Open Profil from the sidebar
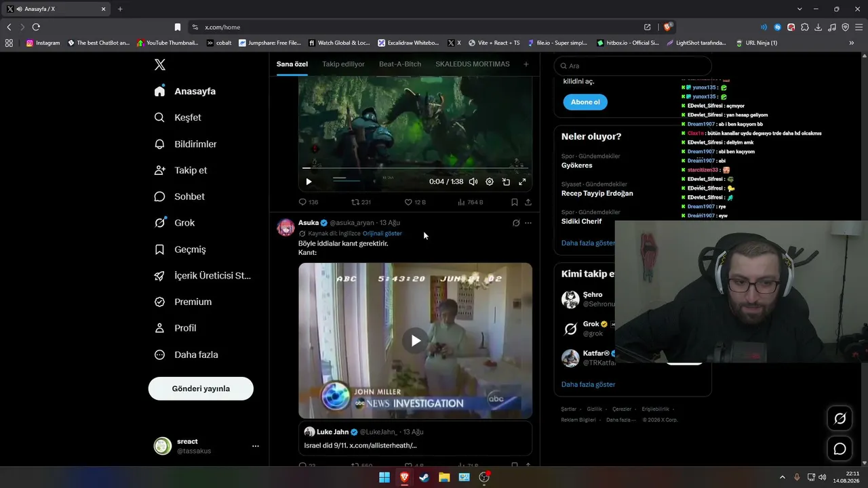This screenshot has height=488, width=868. pyautogui.click(x=176, y=328)
